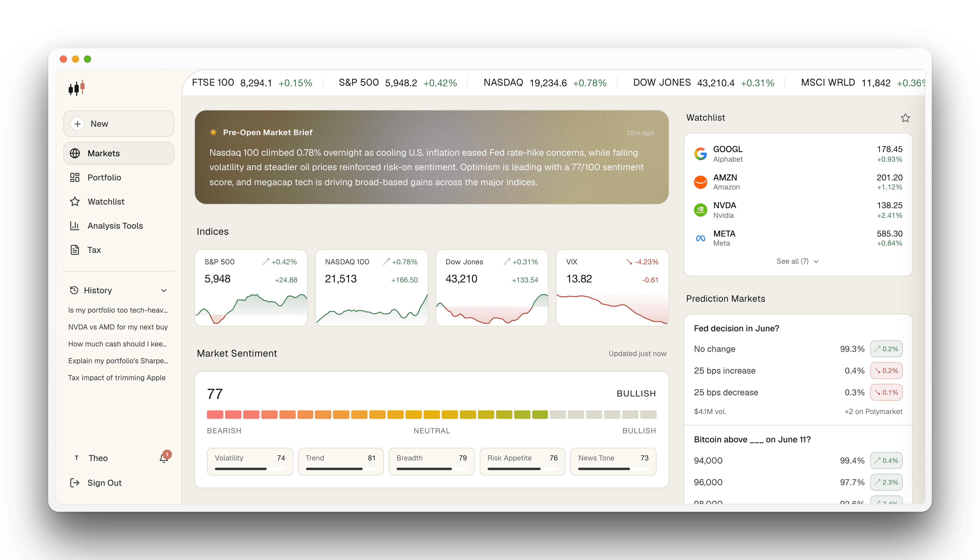Click the Volatility 74 indicator bar
Viewport: 980px width, 560px height.
(x=250, y=469)
